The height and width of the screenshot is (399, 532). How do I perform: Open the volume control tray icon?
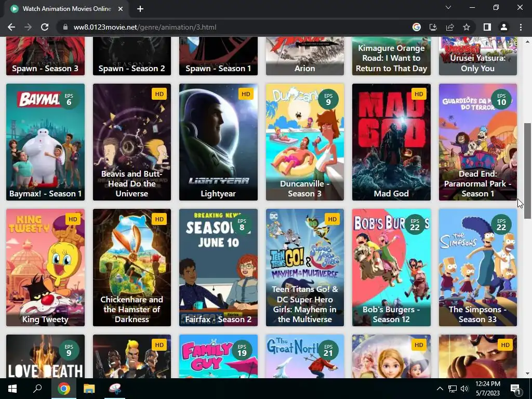(464, 389)
